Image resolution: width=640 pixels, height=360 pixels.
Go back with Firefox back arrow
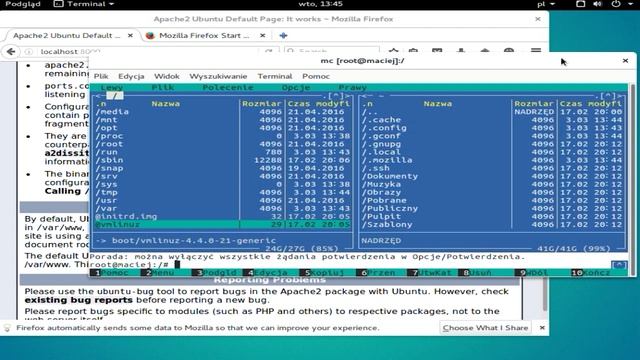11,51
